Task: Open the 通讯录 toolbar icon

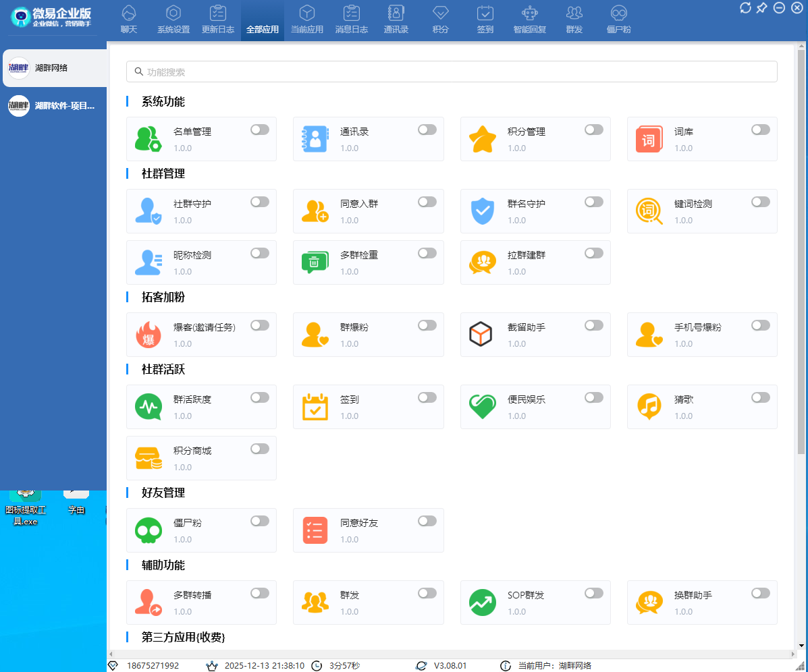Action: (396, 19)
